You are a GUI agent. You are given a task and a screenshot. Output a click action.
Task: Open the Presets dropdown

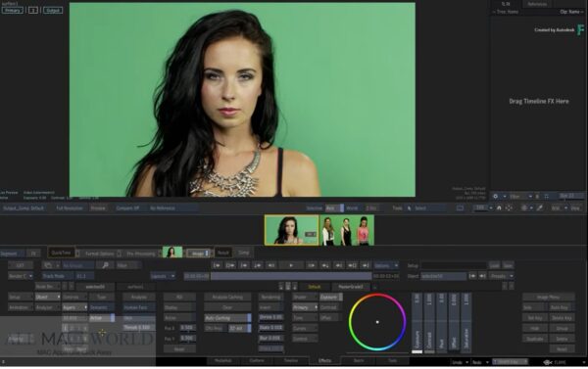(502, 276)
